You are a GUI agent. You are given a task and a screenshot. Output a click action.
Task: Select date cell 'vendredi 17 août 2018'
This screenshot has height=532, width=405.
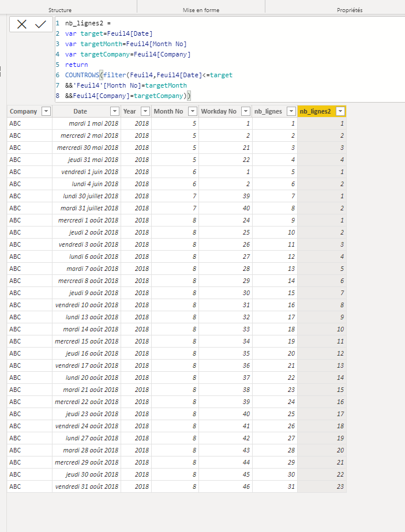(x=87, y=365)
